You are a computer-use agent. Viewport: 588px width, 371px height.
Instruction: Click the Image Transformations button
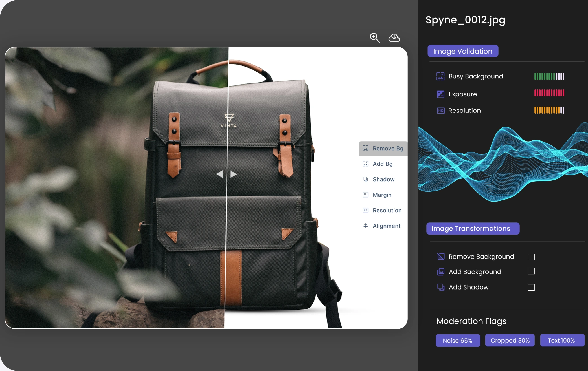click(473, 228)
